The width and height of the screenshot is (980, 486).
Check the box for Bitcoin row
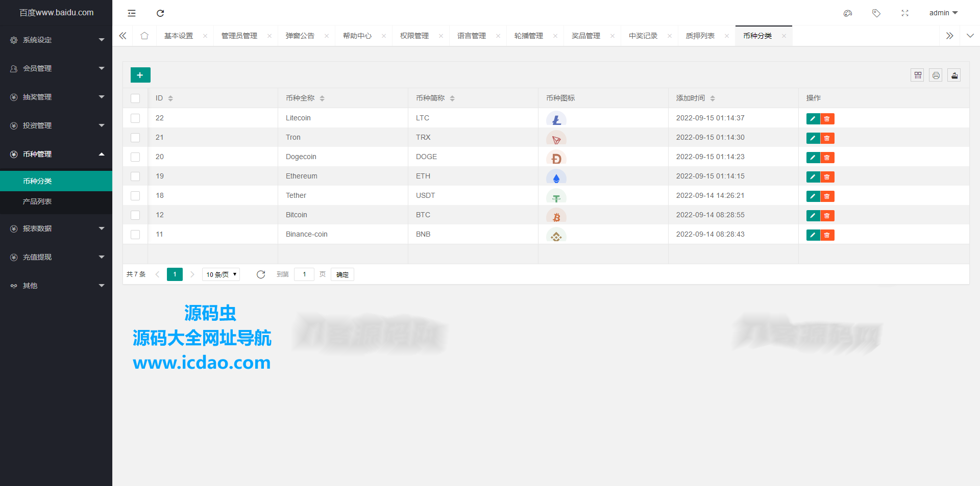pos(135,215)
